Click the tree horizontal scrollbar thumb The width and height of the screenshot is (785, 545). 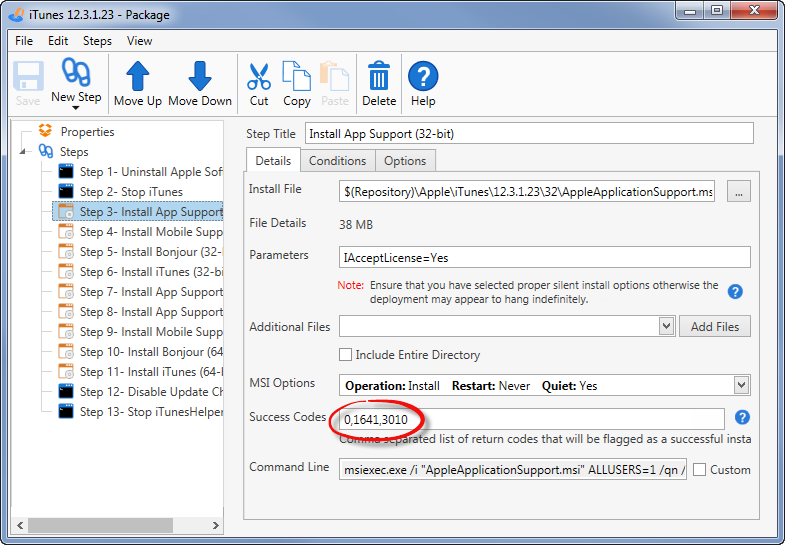[101, 525]
